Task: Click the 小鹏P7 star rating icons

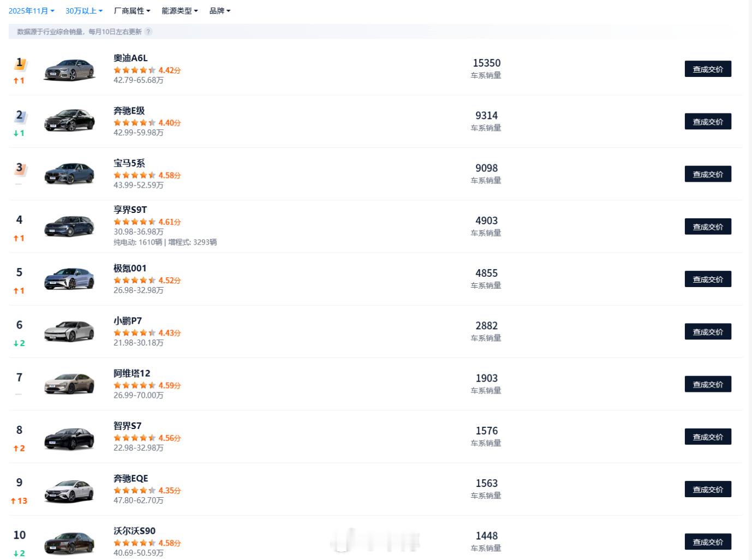Action: (x=134, y=333)
